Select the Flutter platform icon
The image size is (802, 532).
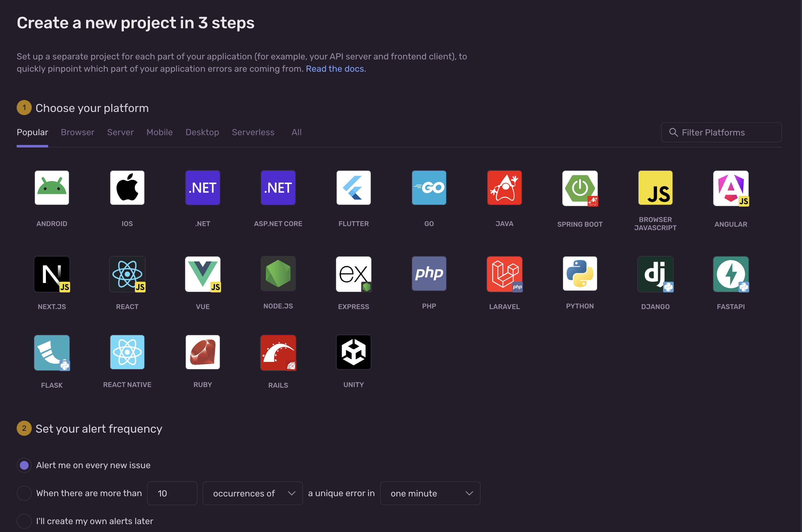pyautogui.click(x=353, y=188)
